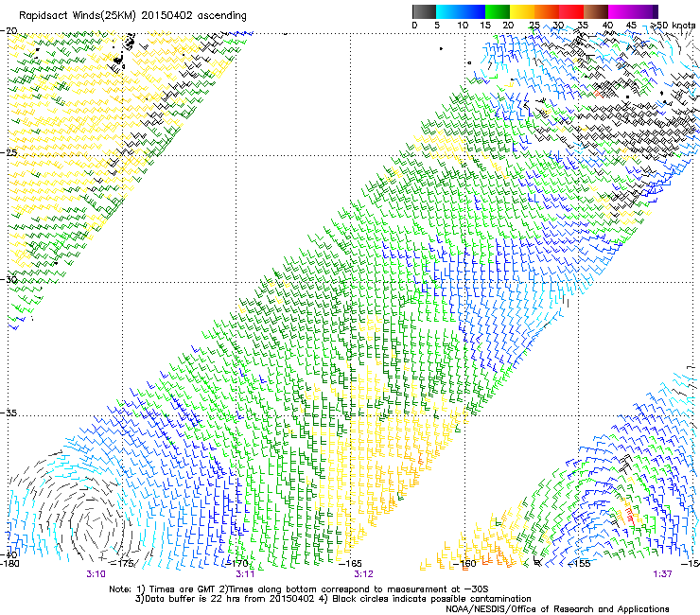The image size is (700, 615).
Task: Click the '>50 knots' legend label
Action: click(x=673, y=26)
